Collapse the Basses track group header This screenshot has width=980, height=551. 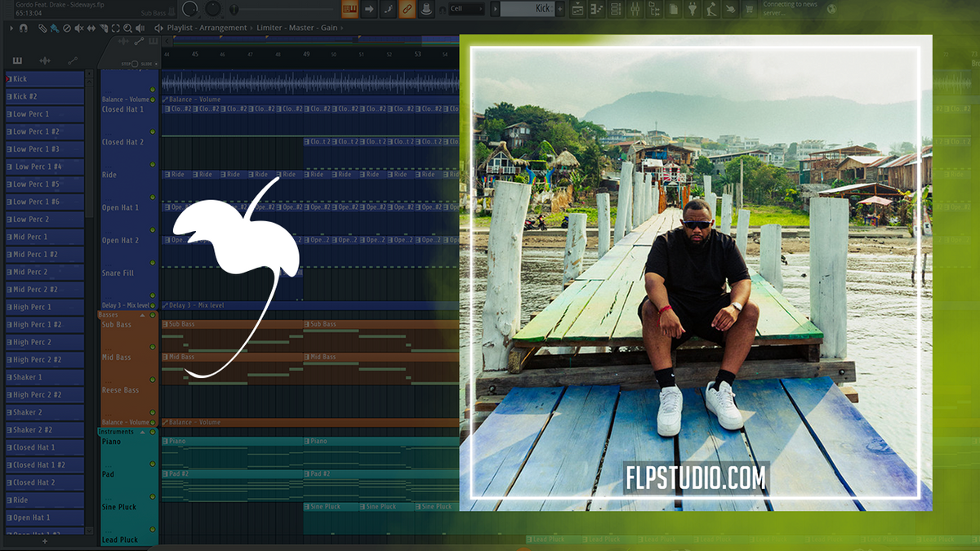pos(143,315)
